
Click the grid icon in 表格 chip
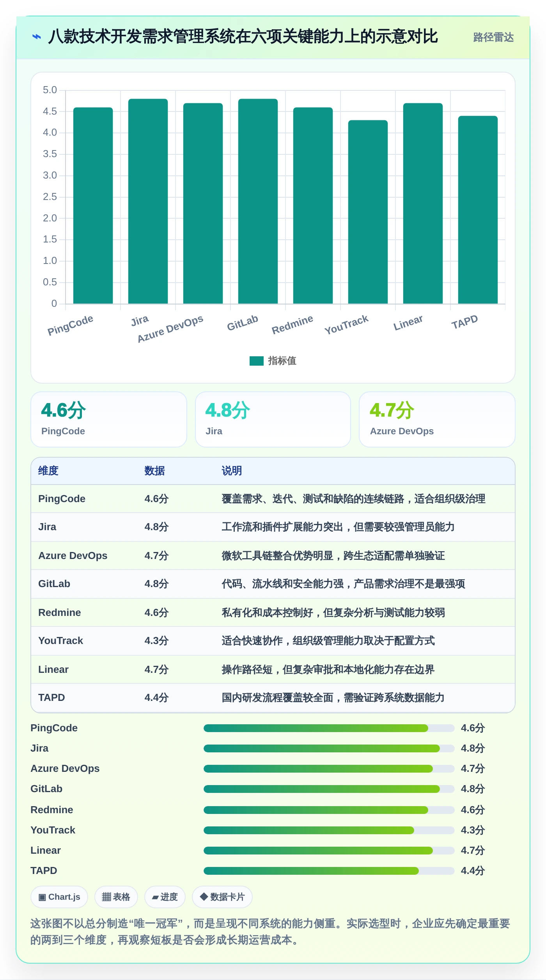coord(106,897)
